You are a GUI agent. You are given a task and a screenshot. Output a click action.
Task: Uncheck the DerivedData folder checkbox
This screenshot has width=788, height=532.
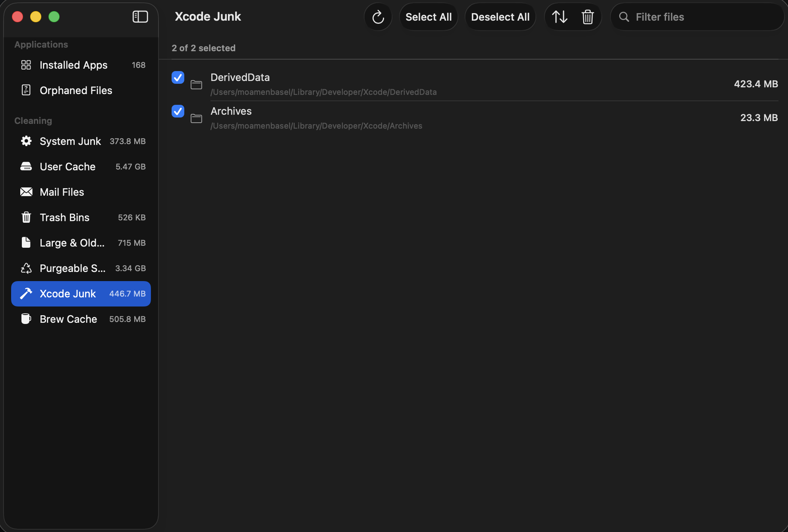tap(178, 77)
